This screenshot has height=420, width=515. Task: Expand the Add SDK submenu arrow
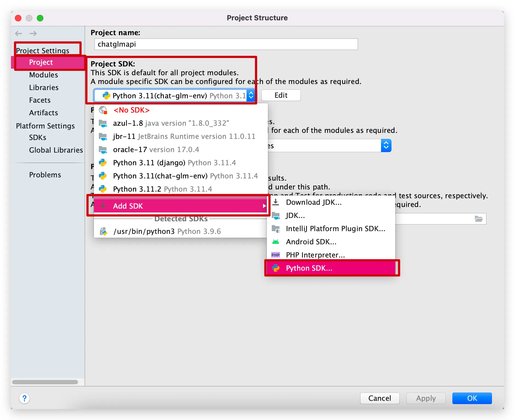(x=264, y=206)
